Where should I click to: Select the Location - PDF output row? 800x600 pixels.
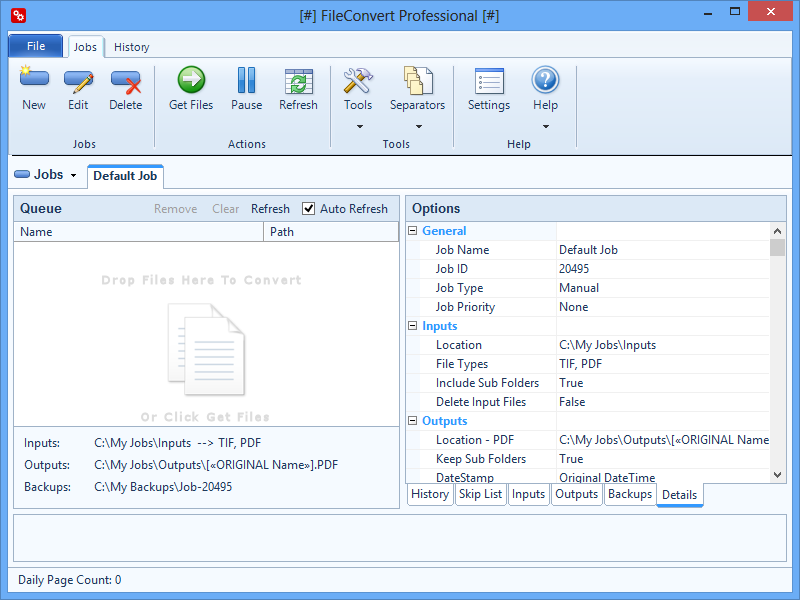(588, 440)
